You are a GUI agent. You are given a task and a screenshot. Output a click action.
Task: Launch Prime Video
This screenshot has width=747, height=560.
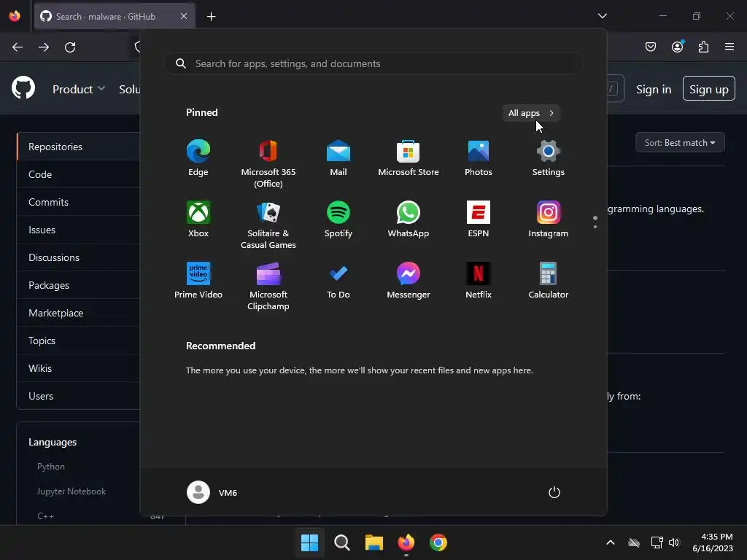click(x=198, y=281)
